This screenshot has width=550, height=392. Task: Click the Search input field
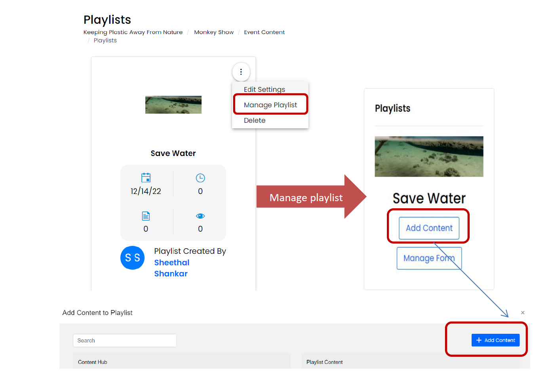coord(125,341)
